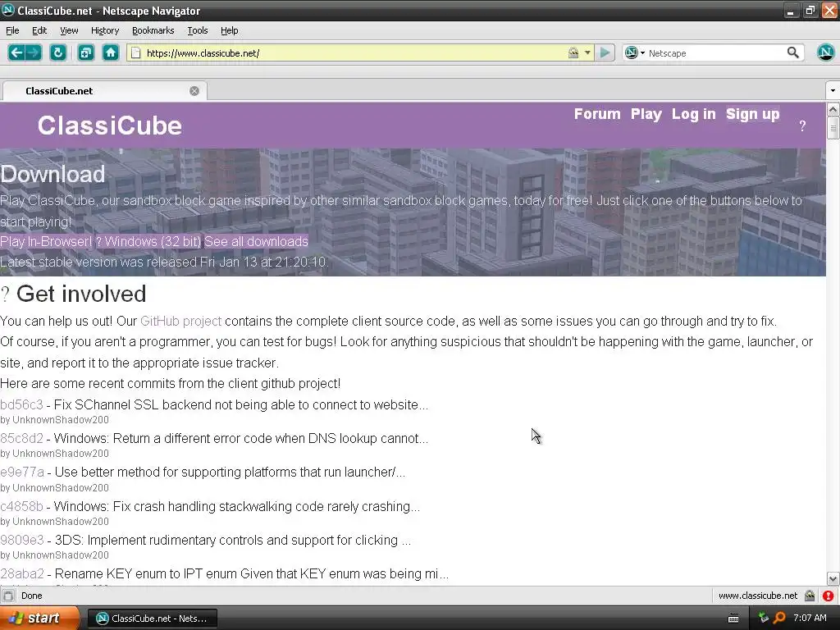The image size is (840, 630).
Task: Click the vertical scrollbar thumb
Action: (833, 129)
